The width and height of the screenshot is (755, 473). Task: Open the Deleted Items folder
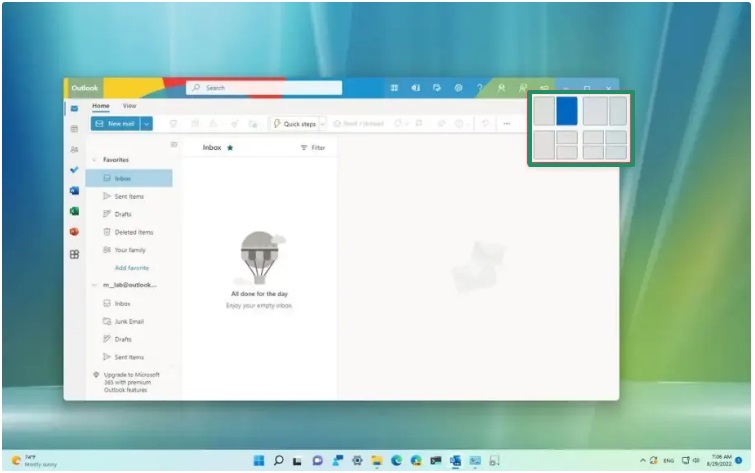(129, 232)
